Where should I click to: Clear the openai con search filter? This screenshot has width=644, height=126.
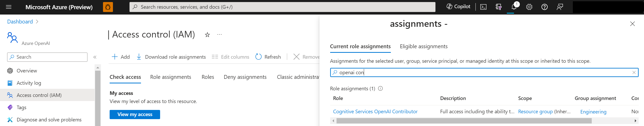[634, 72]
